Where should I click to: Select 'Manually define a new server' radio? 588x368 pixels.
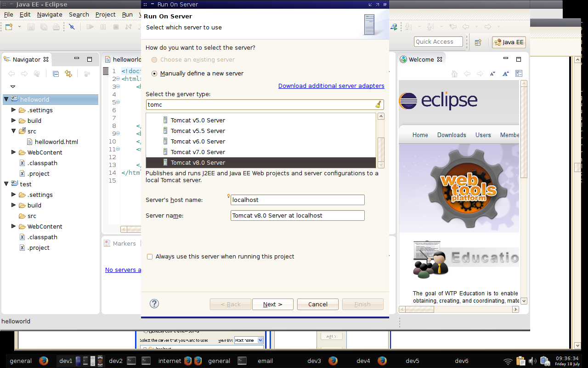[x=154, y=74]
